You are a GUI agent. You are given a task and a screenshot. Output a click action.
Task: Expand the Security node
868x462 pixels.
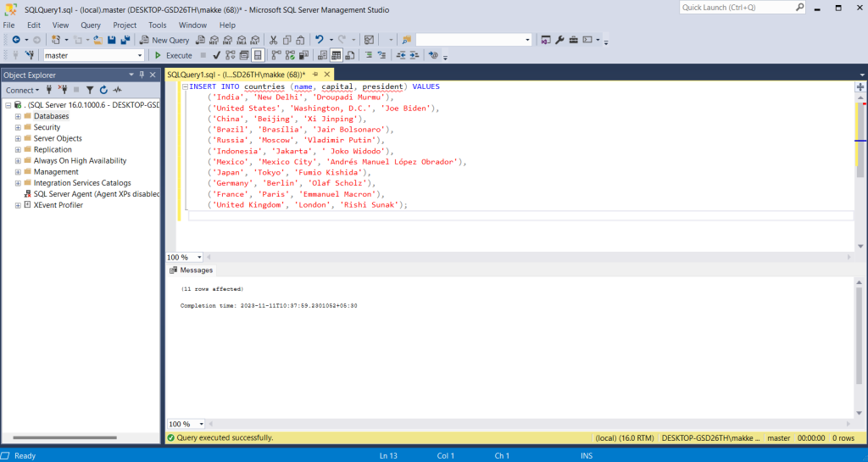coord(18,127)
